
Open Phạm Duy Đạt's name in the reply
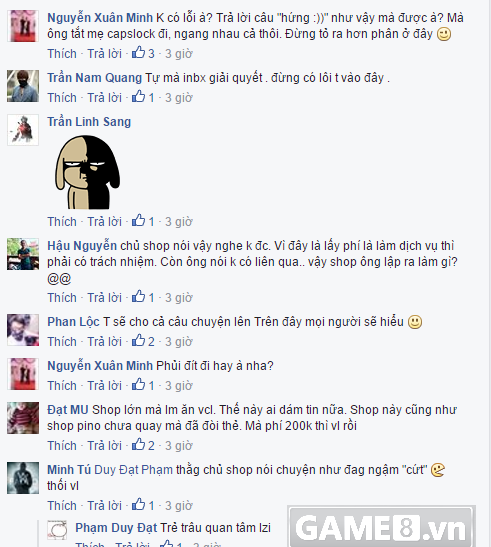pyautogui.click(x=116, y=528)
